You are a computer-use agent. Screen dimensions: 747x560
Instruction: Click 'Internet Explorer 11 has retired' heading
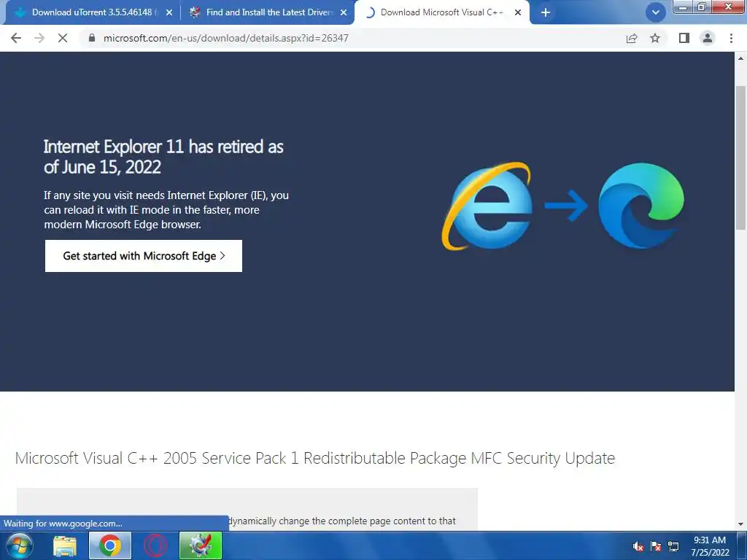[x=163, y=157]
